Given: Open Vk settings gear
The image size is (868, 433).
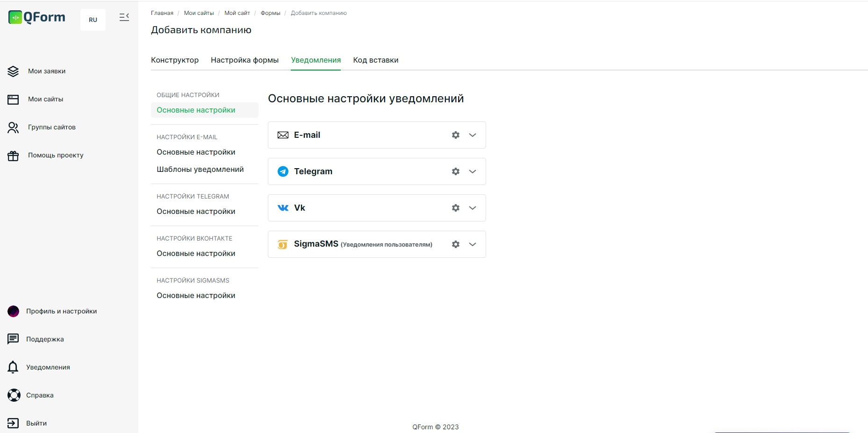Looking at the screenshot, I should tap(456, 208).
